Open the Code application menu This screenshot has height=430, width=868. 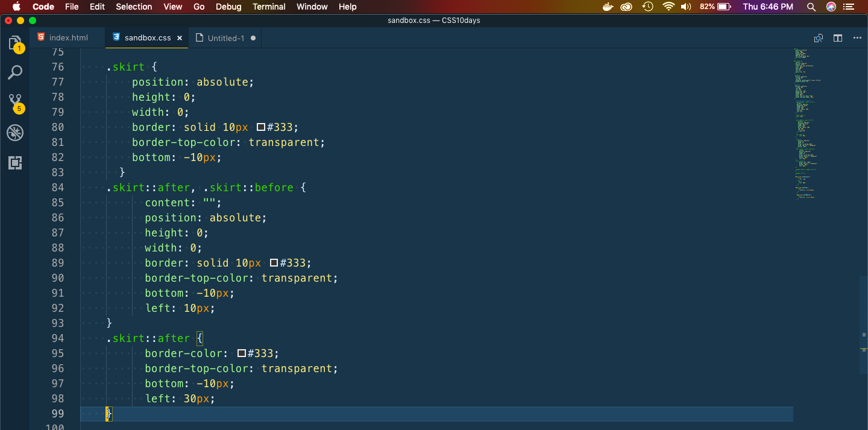[43, 7]
